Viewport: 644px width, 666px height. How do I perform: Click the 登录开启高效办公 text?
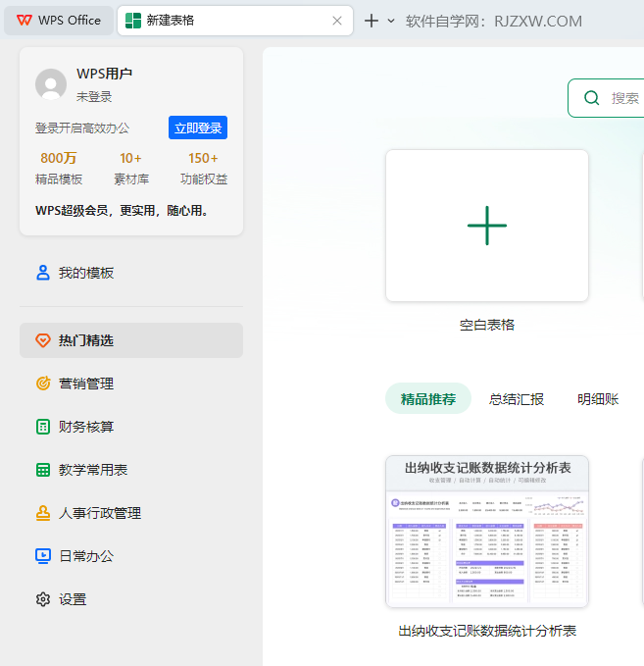82,128
